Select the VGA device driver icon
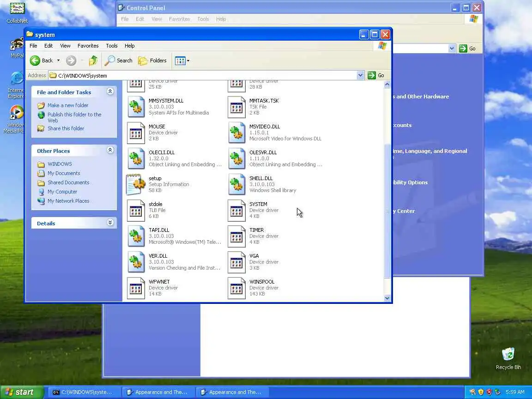Image resolution: width=532 pixels, height=399 pixels. point(236,262)
